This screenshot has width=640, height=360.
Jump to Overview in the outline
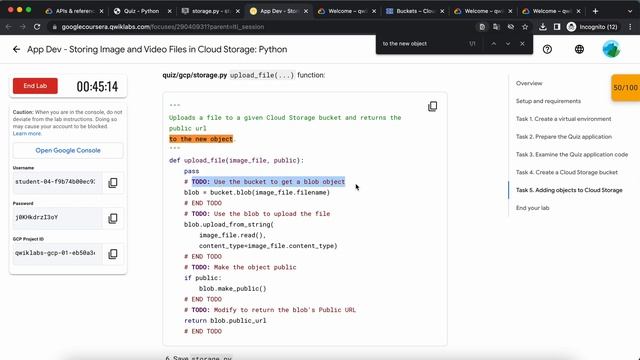pos(529,83)
